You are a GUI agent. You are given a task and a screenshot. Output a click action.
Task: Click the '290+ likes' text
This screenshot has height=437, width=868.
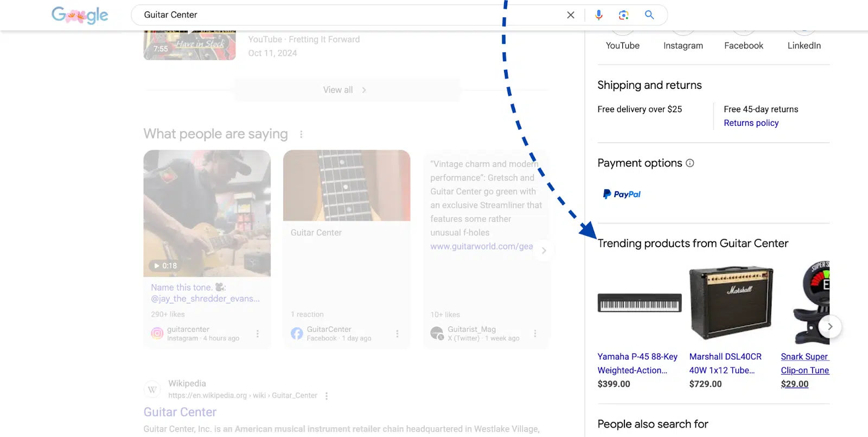coord(168,314)
